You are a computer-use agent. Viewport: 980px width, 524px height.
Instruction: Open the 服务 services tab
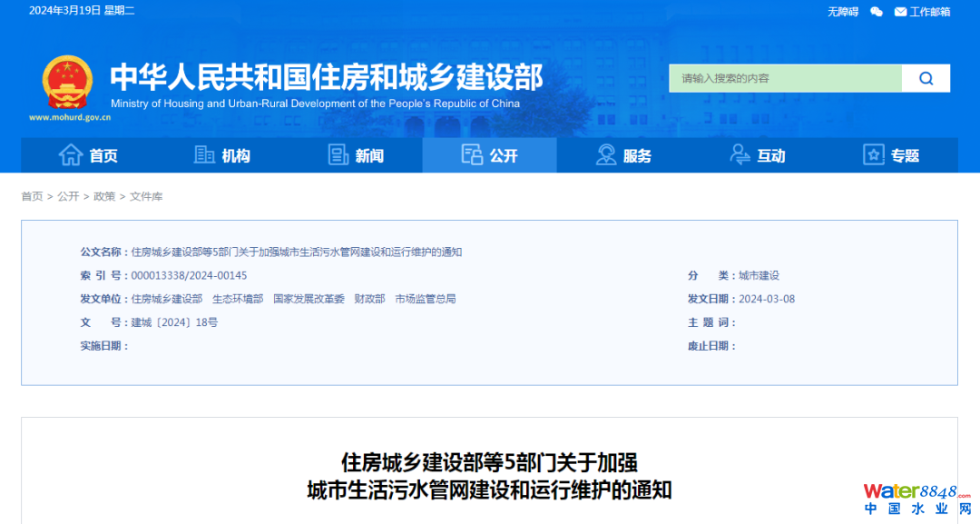[x=623, y=155]
